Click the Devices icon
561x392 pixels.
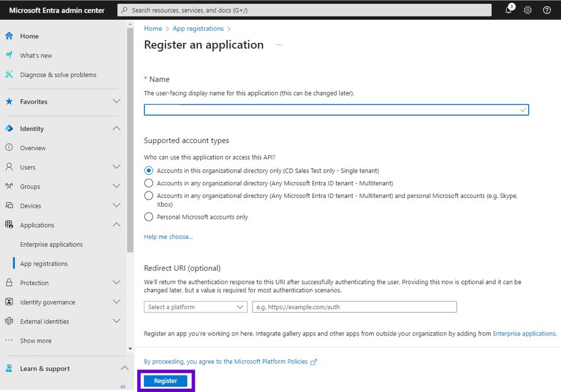click(x=9, y=206)
